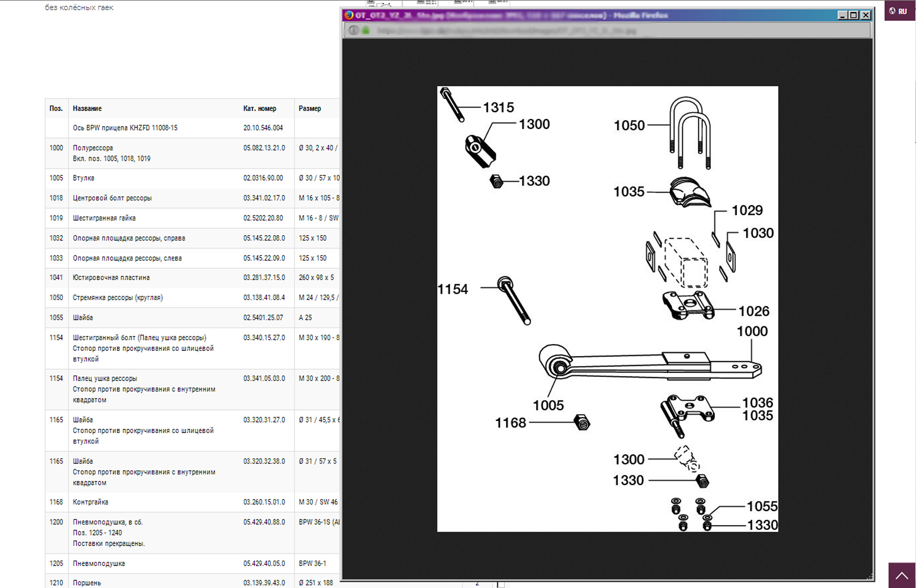The height and width of the screenshot is (588, 916).
Task: Click the popup window's resize grip corner
Action: pos(870,576)
